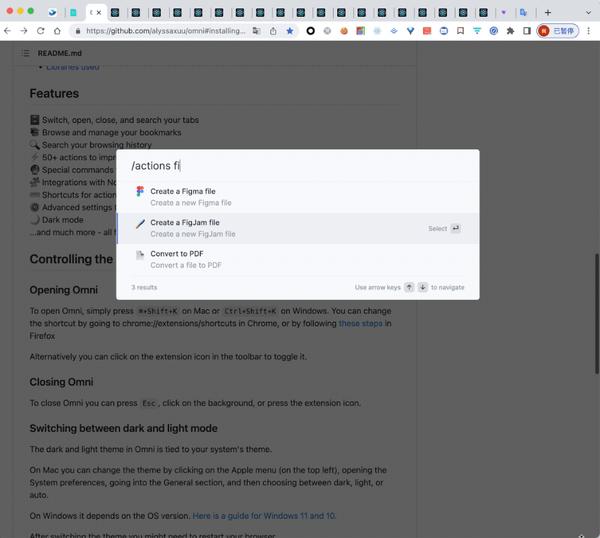Screen dimensions: 600x538
Task: Click the down arrow key hint
Action: tap(422, 287)
